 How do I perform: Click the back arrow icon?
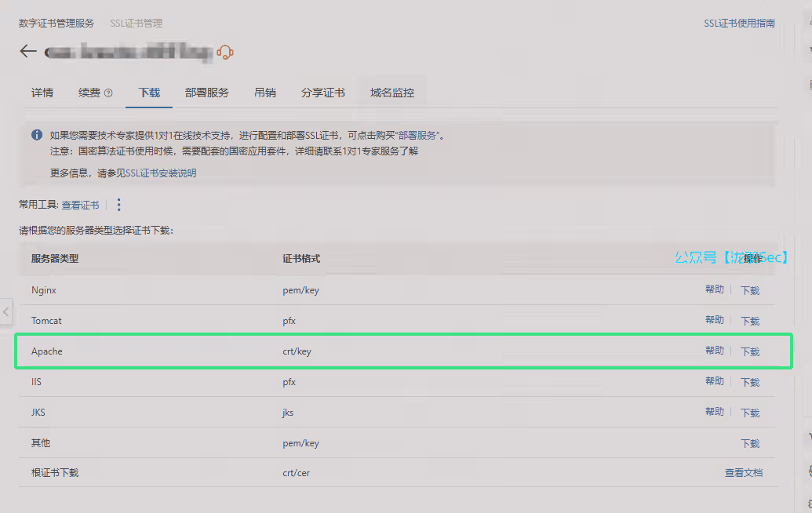click(28, 52)
